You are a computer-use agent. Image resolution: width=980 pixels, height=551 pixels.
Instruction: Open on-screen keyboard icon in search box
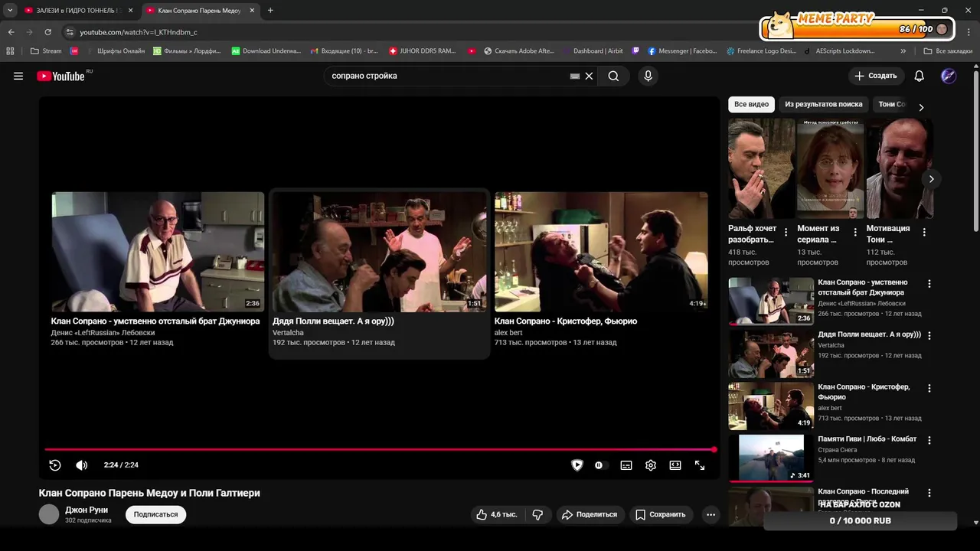pos(575,76)
